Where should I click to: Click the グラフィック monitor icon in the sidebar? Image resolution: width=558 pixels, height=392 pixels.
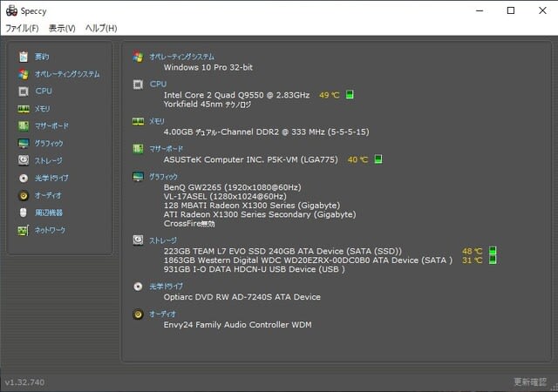point(24,144)
